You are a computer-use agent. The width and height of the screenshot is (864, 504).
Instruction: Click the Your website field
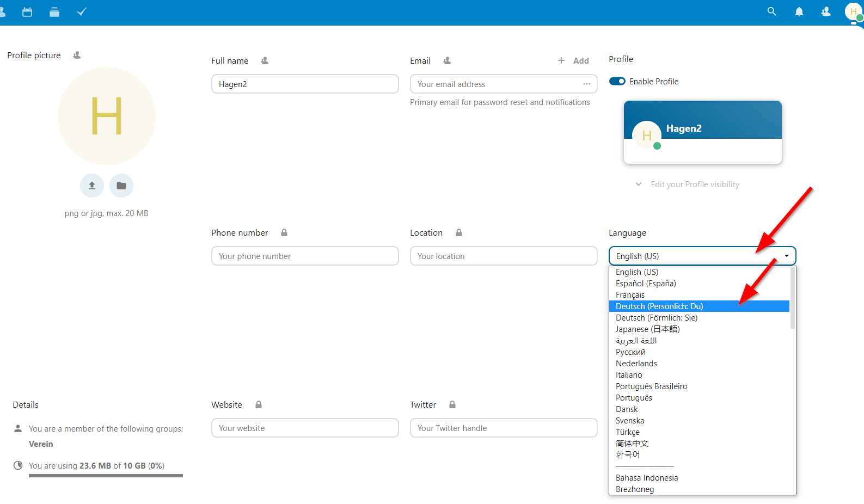click(305, 428)
